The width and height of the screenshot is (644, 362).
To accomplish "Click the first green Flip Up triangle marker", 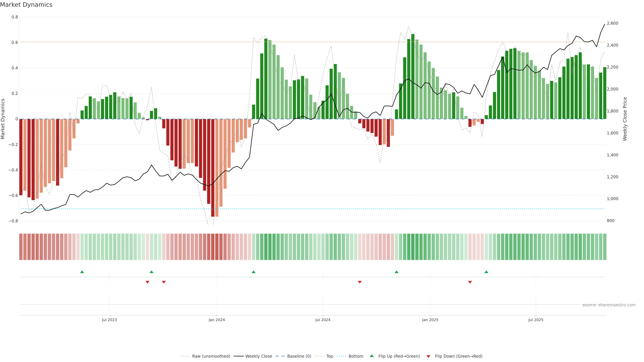I will pyautogui.click(x=82, y=272).
